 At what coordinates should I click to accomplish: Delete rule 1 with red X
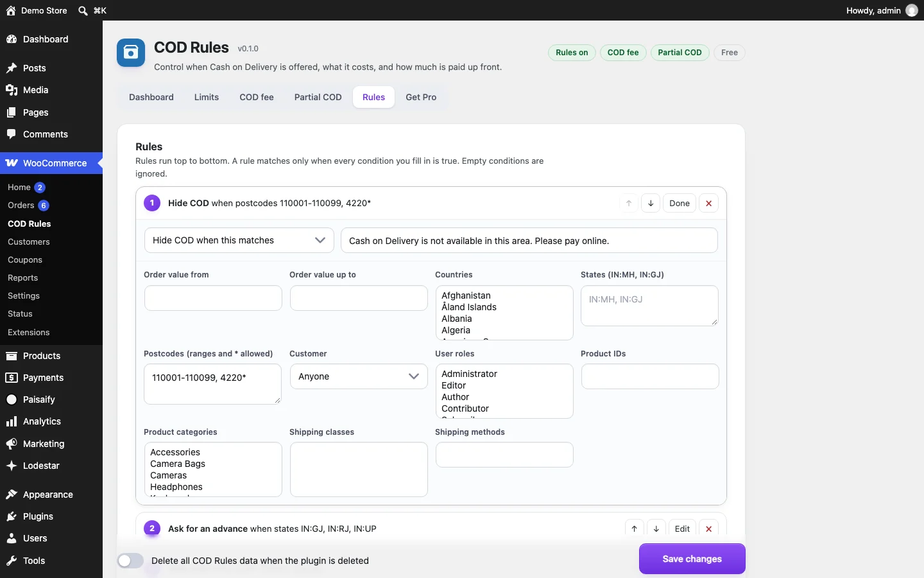[708, 204]
